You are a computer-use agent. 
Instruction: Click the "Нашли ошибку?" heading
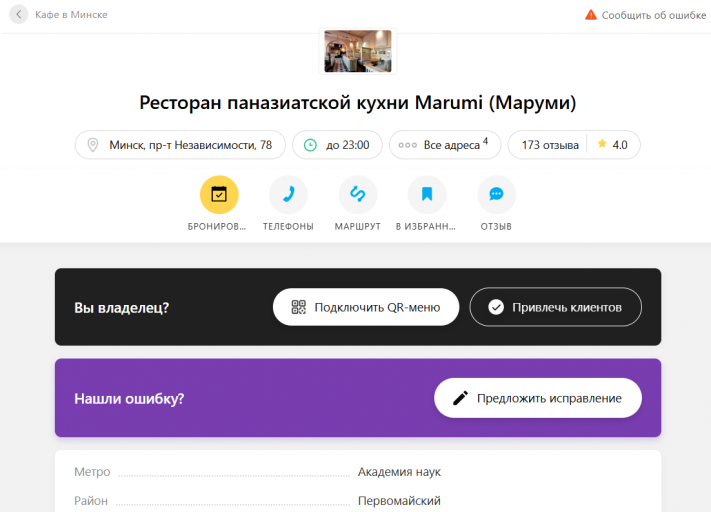(129, 399)
